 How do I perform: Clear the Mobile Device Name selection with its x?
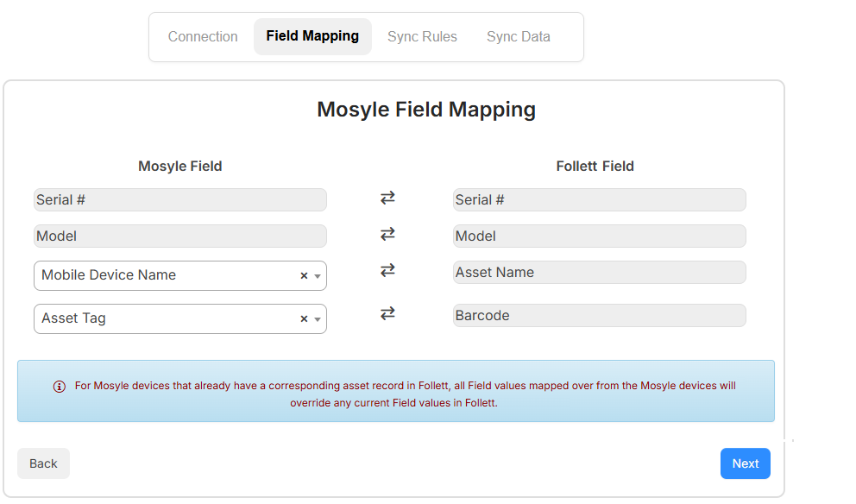point(304,274)
